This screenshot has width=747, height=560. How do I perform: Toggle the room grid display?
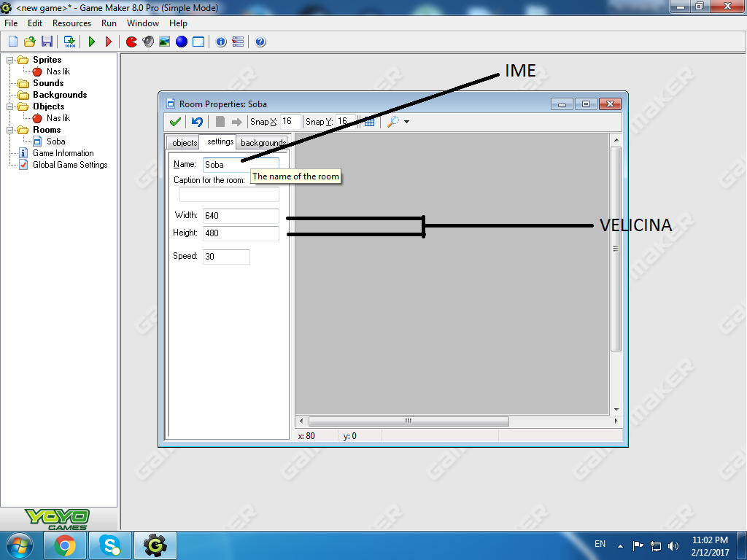pyautogui.click(x=369, y=122)
